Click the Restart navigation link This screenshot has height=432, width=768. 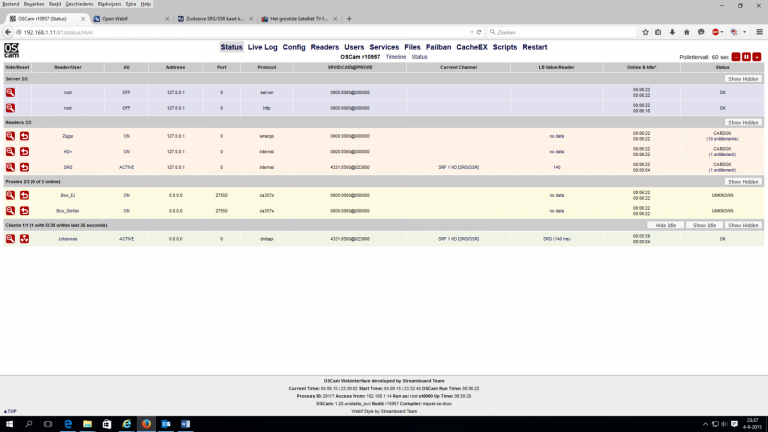tap(534, 47)
